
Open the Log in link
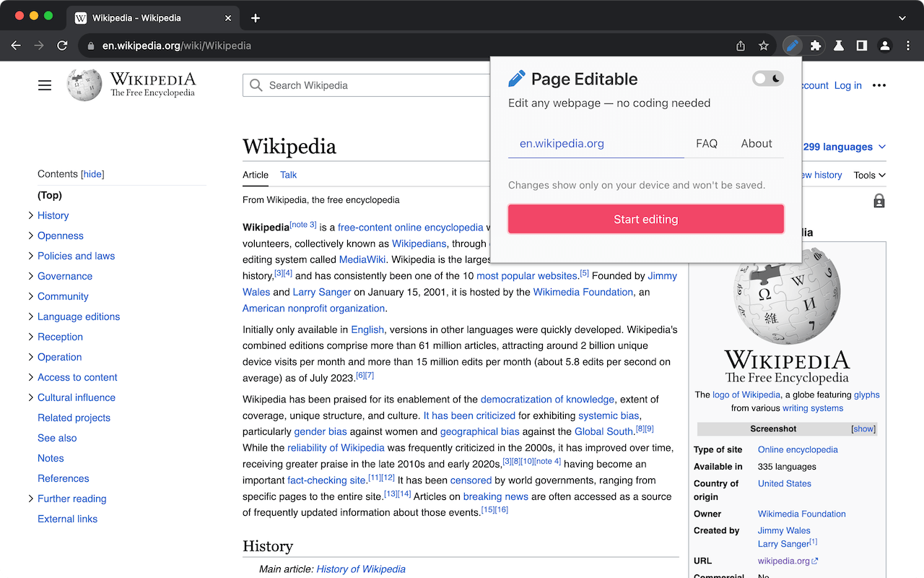847,85
